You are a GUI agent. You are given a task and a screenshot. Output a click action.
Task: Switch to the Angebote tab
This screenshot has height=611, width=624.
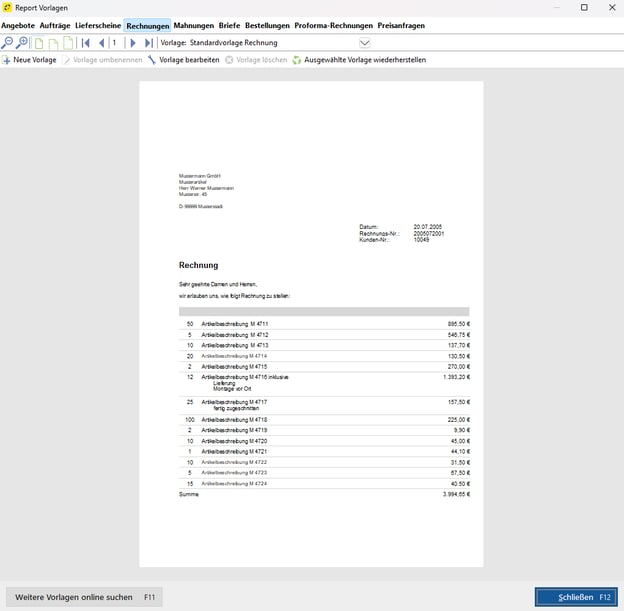(18, 25)
